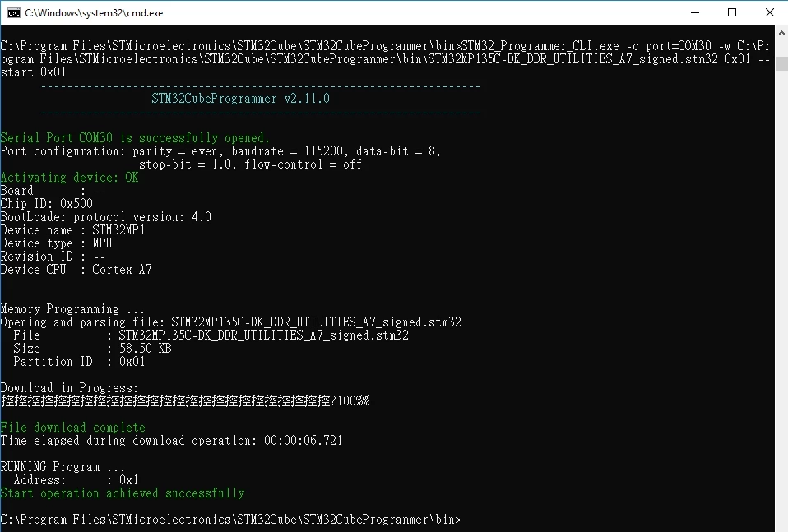The image size is (788, 532).
Task: Click the C:\Windows\system32\cmd.exe title text
Action: pos(94,13)
